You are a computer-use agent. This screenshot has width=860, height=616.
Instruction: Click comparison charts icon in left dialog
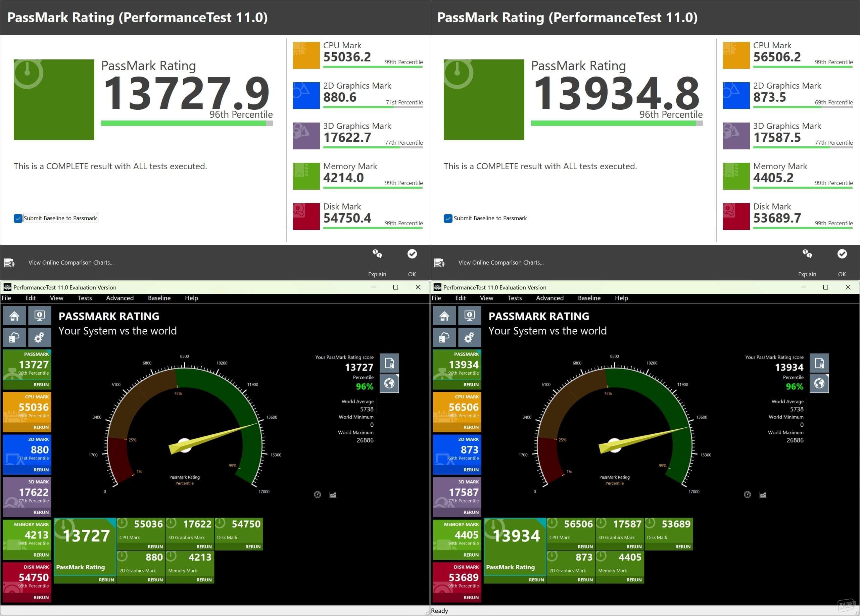[9, 263]
